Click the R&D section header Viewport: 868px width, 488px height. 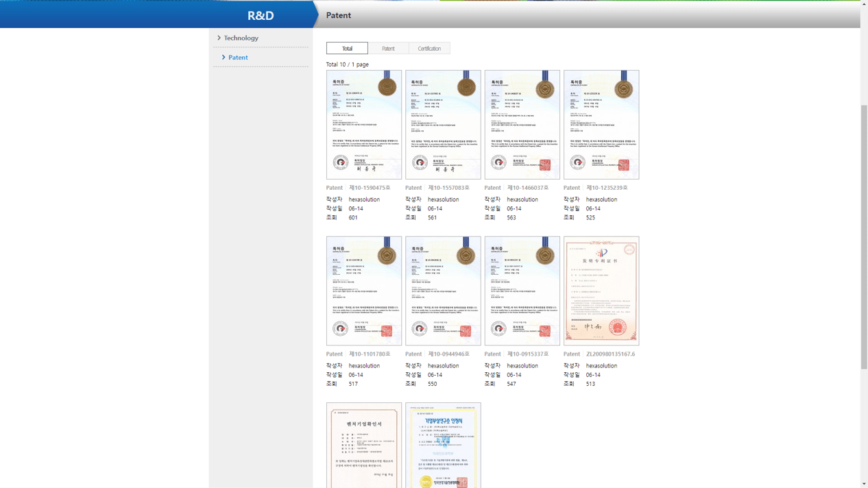[x=261, y=15]
